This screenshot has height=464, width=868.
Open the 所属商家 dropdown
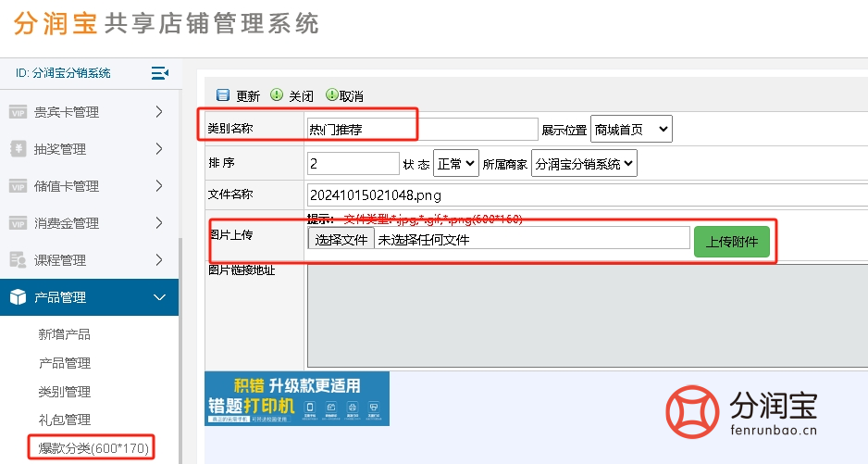(584, 164)
